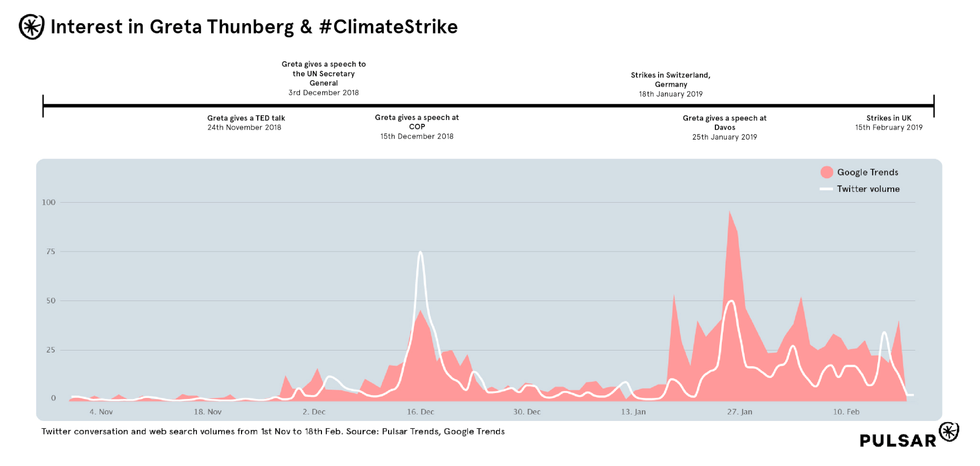Select the speech at COP timeline event
The width and height of the screenshot is (980, 466).
417,127
